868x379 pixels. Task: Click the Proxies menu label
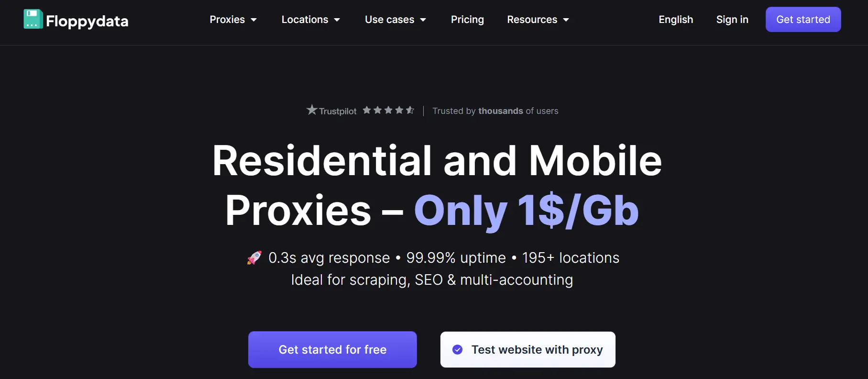[x=227, y=20]
